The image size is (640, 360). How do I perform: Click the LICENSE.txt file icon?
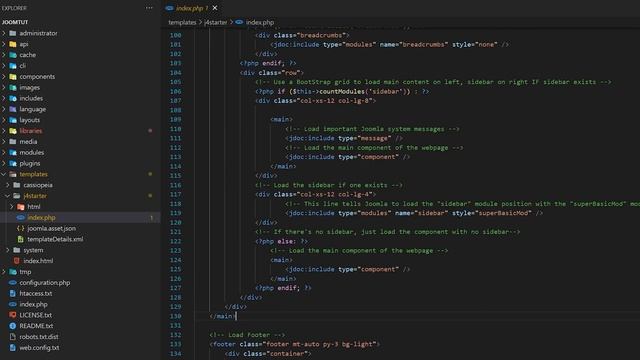coord(13,315)
